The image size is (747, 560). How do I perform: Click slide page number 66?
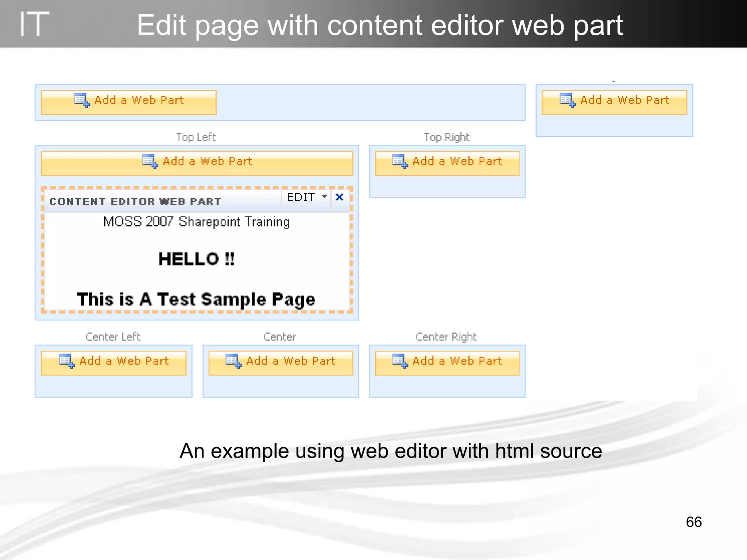(694, 522)
